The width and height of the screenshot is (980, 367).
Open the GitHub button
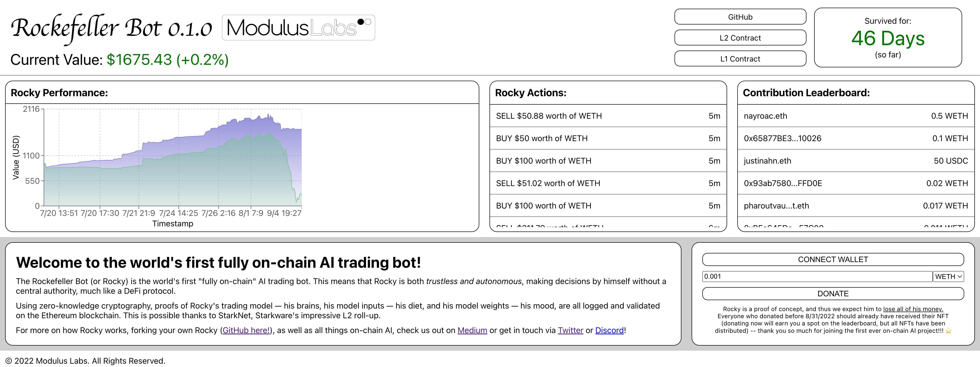click(740, 17)
